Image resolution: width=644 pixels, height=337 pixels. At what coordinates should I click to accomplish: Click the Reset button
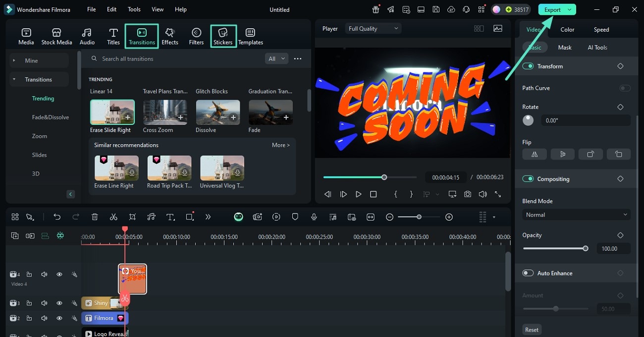pos(532,330)
